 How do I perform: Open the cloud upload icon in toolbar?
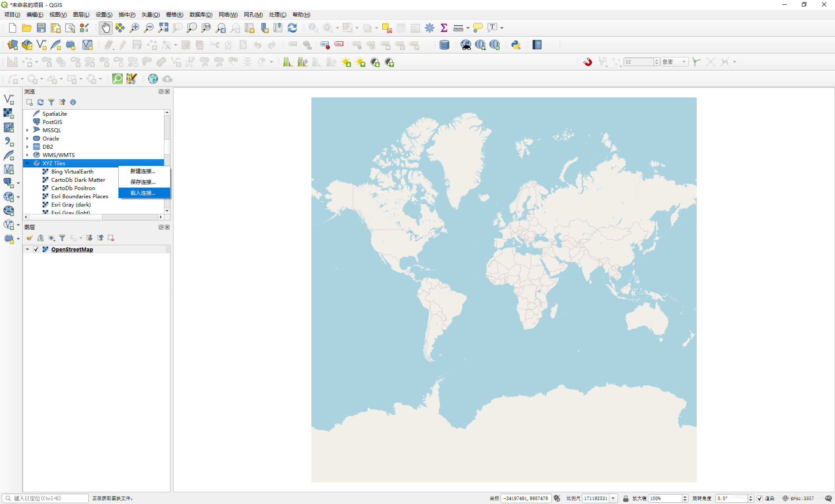(167, 79)
